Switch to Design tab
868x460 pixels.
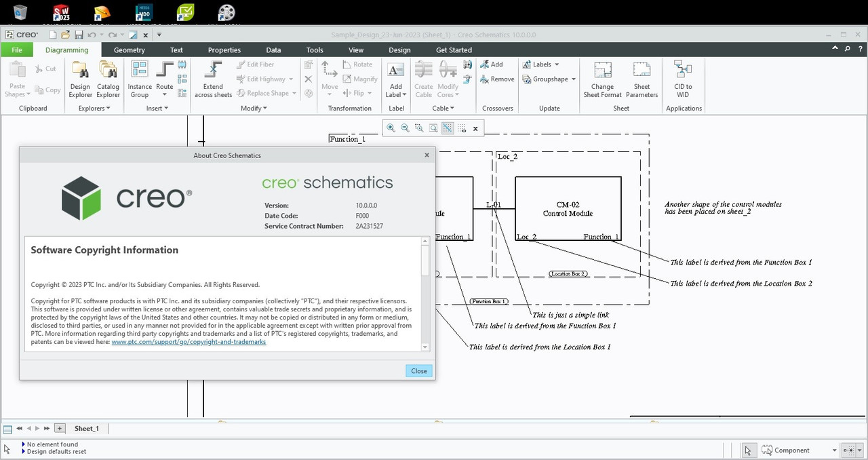(x=399, y=50)
